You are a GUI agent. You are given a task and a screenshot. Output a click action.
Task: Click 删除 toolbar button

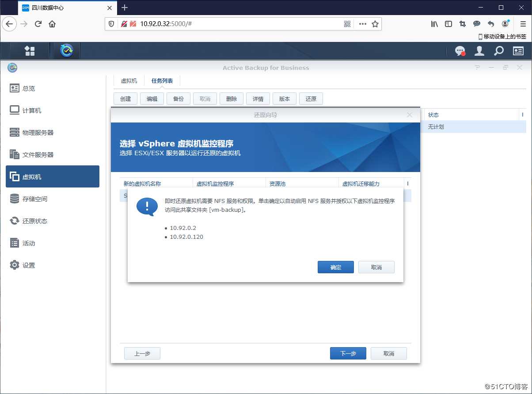232,99
